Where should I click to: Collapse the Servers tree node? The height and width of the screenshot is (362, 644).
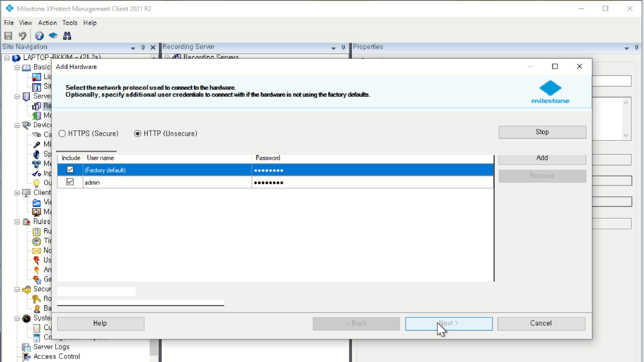click(17, 97)
